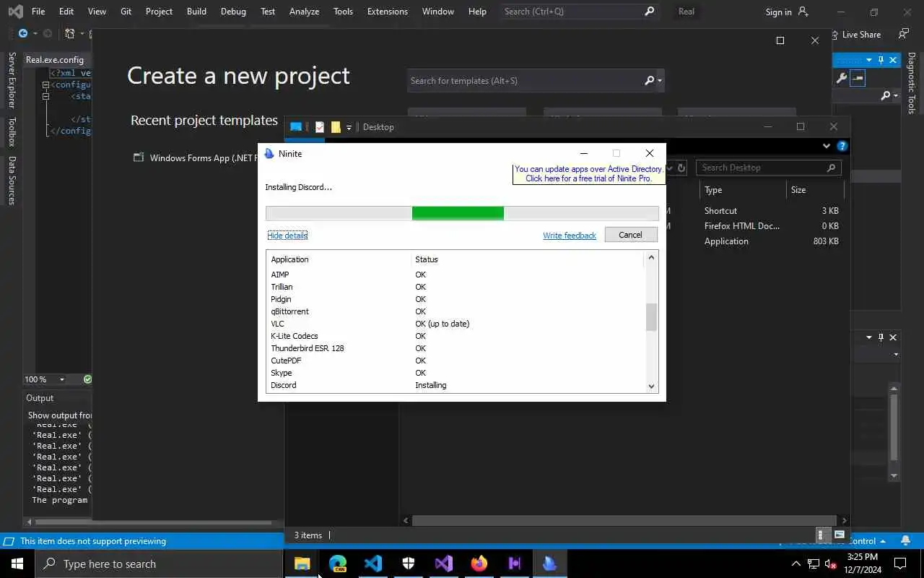Click the network tray icon

pyautogui.click(x=813, y=564)
